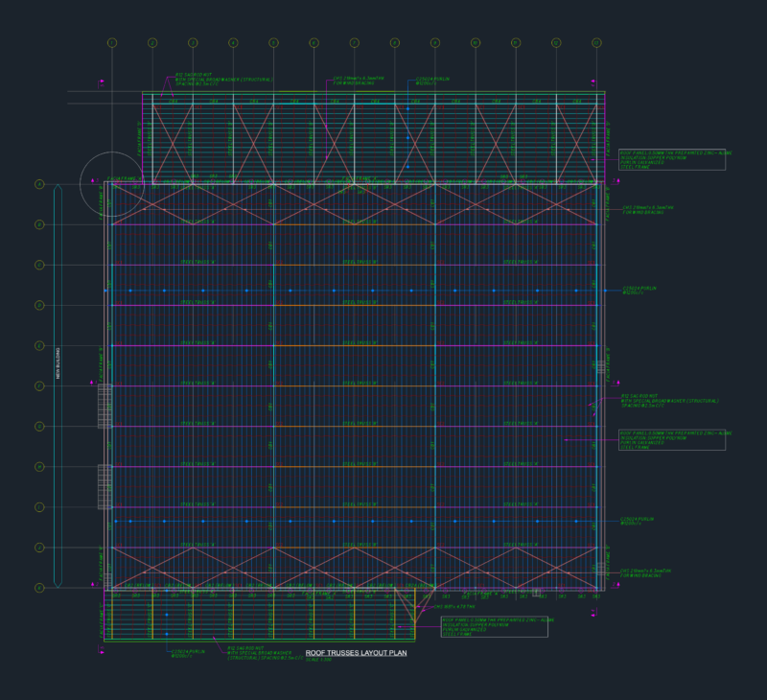767x700 pixels.
Task: Select C25024 PURLIN note above the top annex
Action: pyautogui.click(x=432, y=81)
